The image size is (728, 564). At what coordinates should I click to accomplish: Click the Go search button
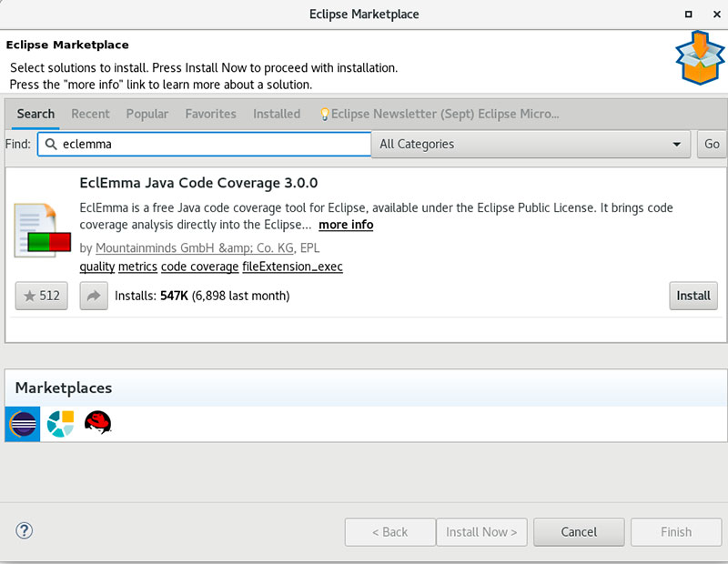pyautogui.click(x=712, y=144)
